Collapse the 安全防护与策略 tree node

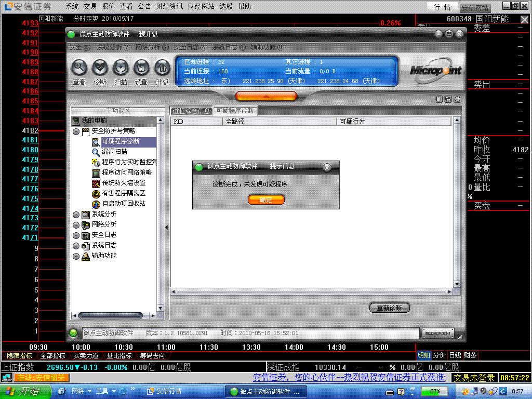point(76,131)
